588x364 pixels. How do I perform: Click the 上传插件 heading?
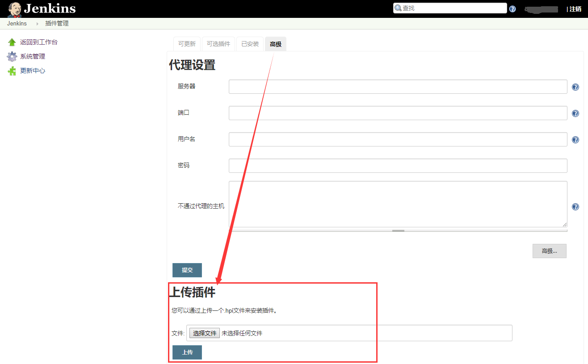coord(192,292)
